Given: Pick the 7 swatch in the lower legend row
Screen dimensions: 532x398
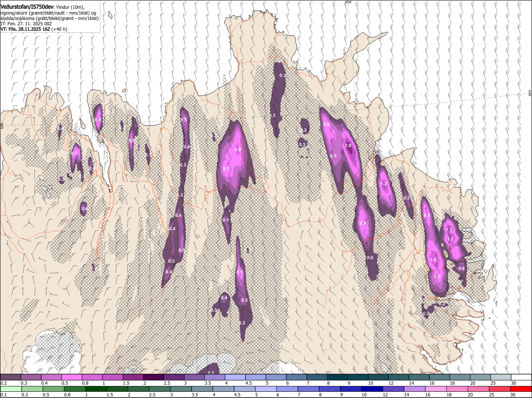Looking at the screenshot, I should tap(308, 389).
